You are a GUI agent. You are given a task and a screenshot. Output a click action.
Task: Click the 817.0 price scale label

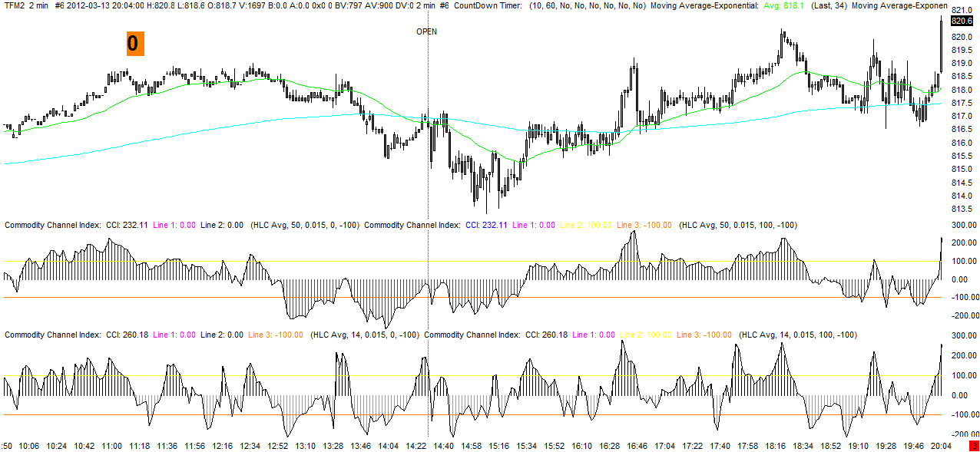click(x=962, y=116)
